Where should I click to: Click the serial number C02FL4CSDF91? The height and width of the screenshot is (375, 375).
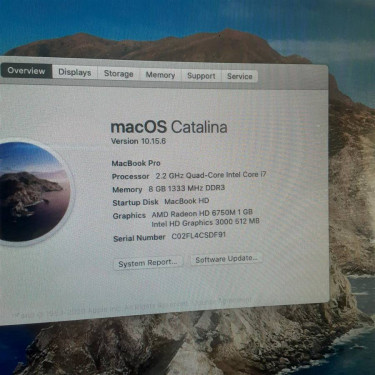pyautogui.click(x=199, y=236)
